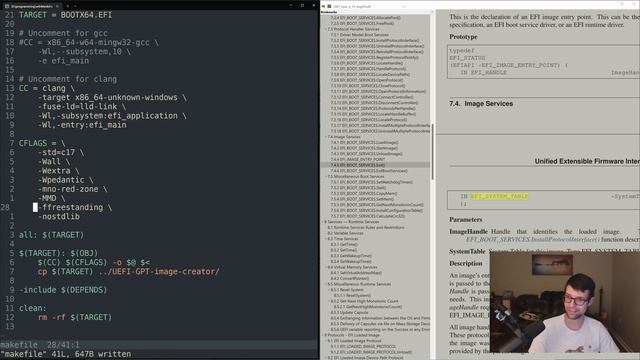This screenshot has height=360, width=640.
Task: Open bookmark 7.2.5 FreePool()
Action: pyautogui.click(x=362, y=24)
